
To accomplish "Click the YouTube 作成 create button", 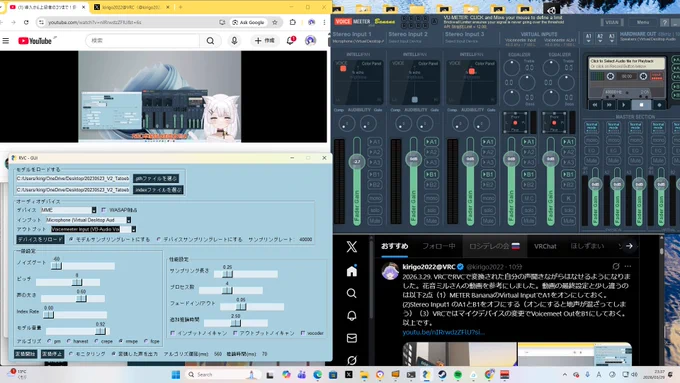I will [265, 40].
